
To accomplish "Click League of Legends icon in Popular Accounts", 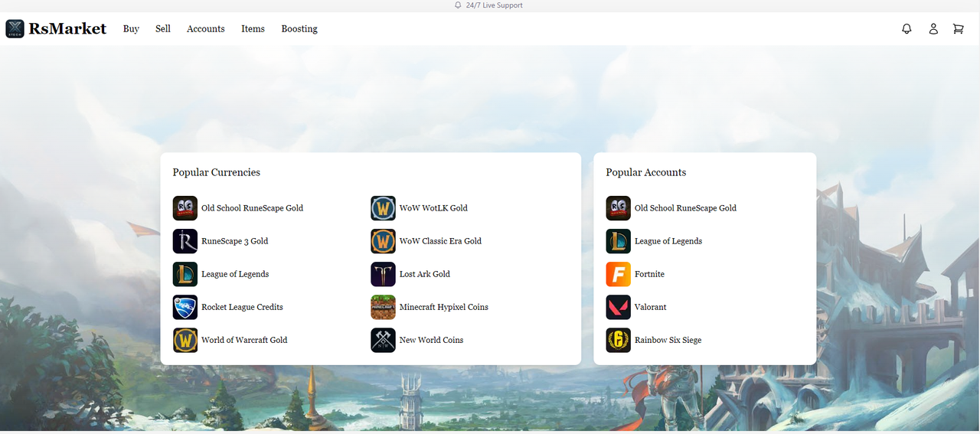I will click(x=619, y=241).
